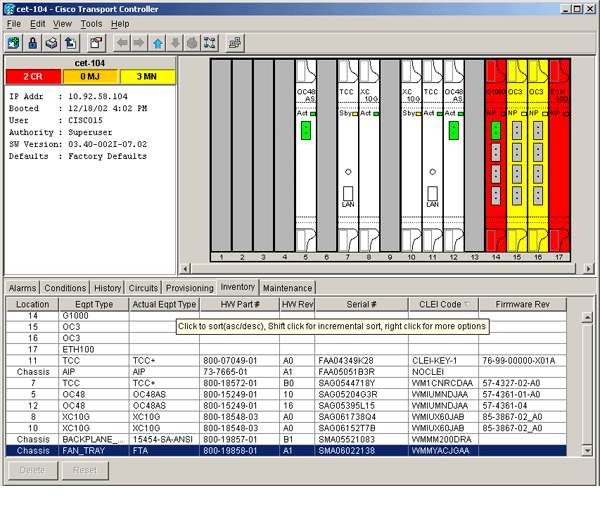
Task: Select the standby TCC card in slot 7
Action: pyautogui.click(x=348, y=155)
